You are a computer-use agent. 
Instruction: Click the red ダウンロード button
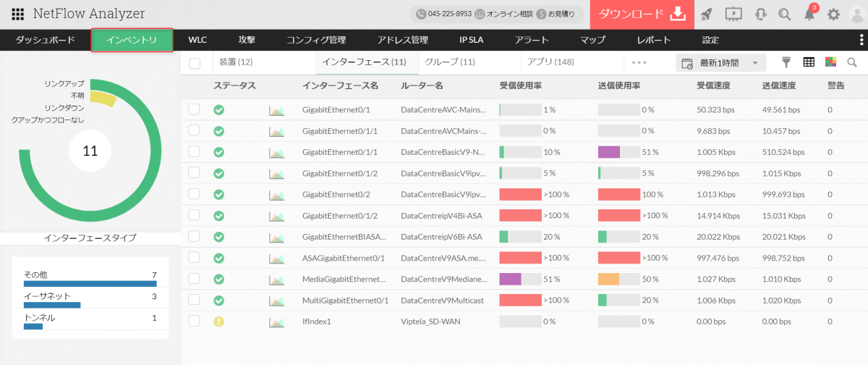point(642,14)
